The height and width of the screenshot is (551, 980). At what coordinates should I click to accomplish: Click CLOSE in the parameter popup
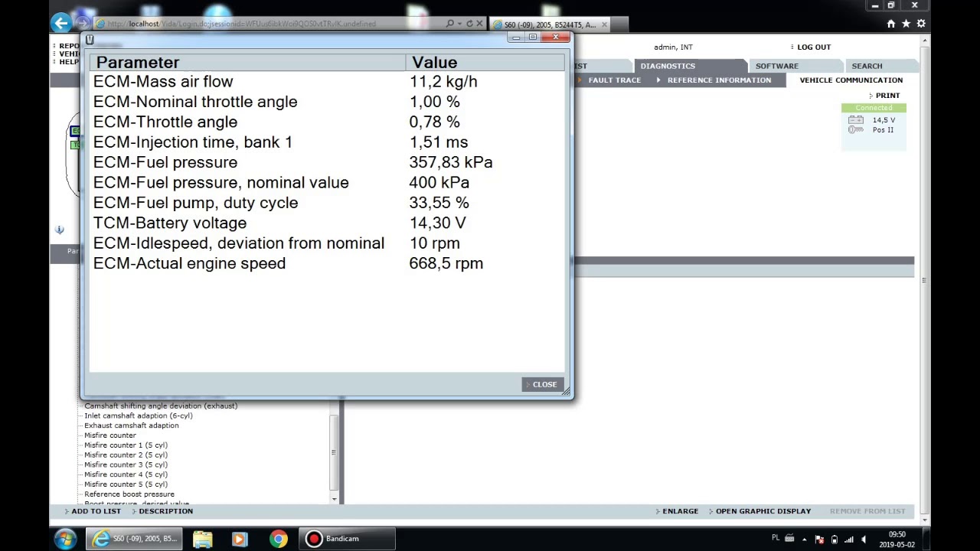[x=544, y=384]
